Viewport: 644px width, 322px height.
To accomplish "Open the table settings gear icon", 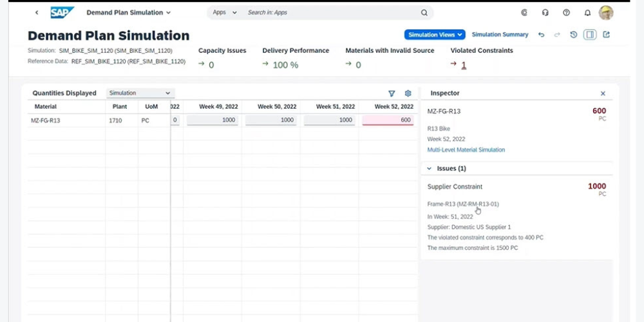I will [x=408, y=93].
